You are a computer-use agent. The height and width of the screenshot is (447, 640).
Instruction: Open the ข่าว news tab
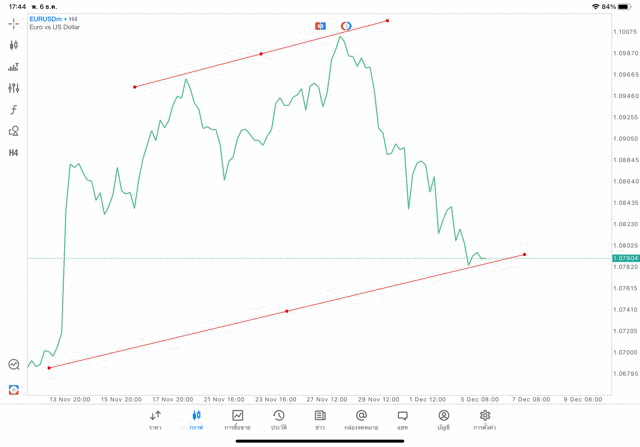click(x=320, y=419)
